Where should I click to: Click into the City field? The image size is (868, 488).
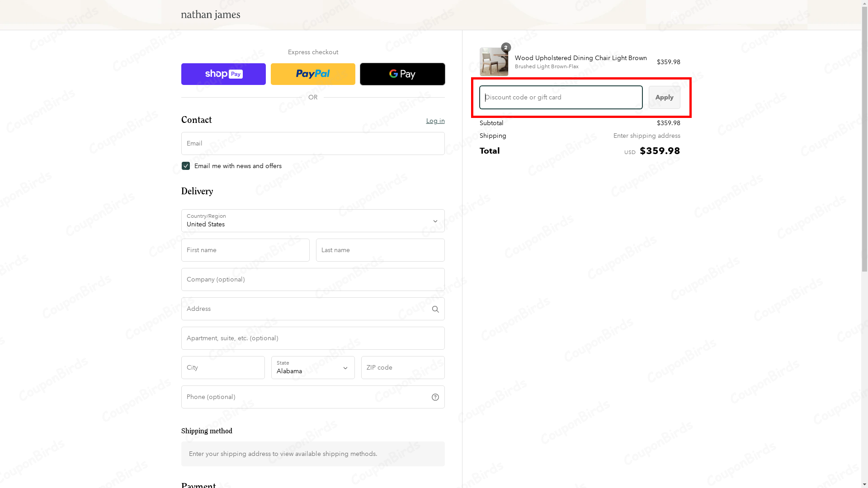[x=223, y=368]
